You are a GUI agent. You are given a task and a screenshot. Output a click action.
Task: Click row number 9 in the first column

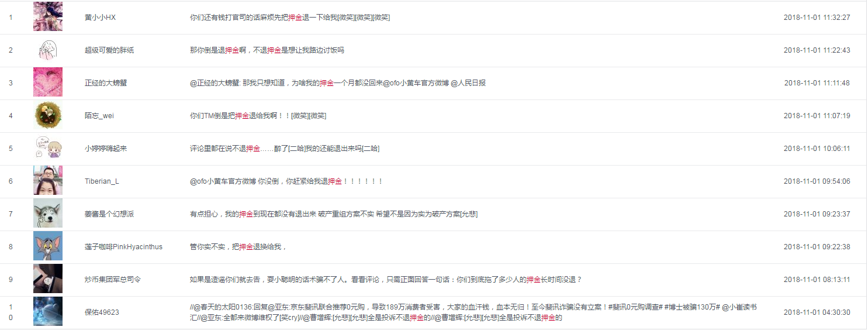tap(11, 280)
